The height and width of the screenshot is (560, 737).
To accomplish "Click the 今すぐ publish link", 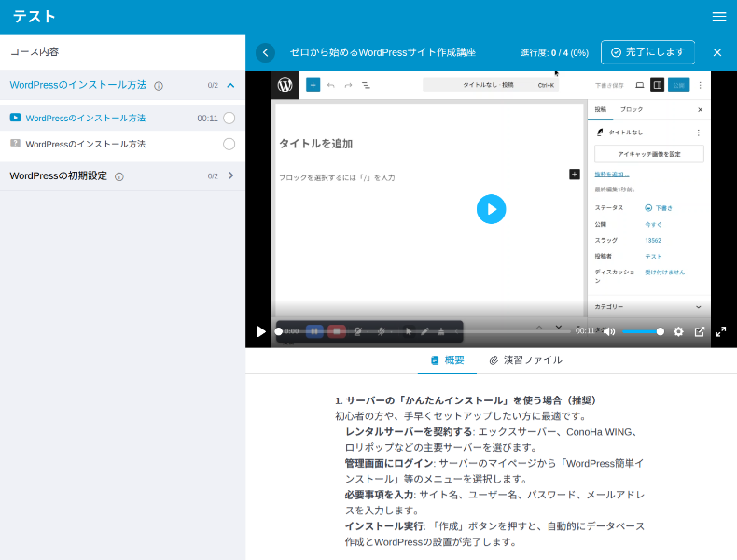I will (x=653, y=224).
